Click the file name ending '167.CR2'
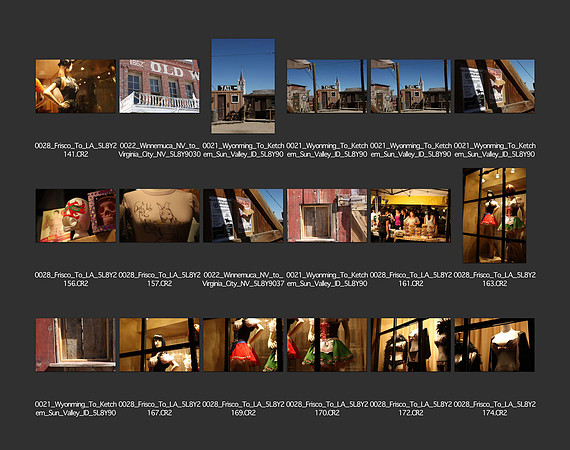Screen dimensions: 570x450 point(159,409)
